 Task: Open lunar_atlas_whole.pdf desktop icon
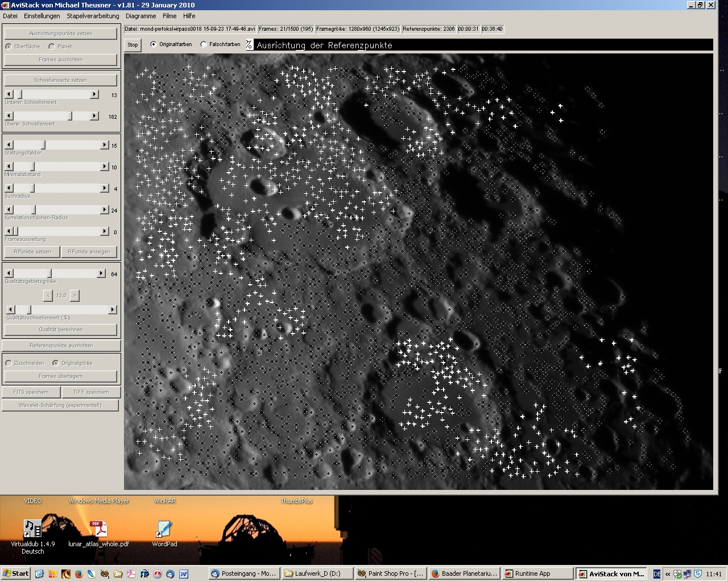click(x=98, y=529)
